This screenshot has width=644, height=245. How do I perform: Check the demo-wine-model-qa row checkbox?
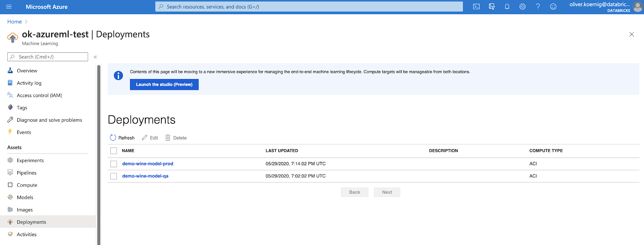(x=114, y=176)
